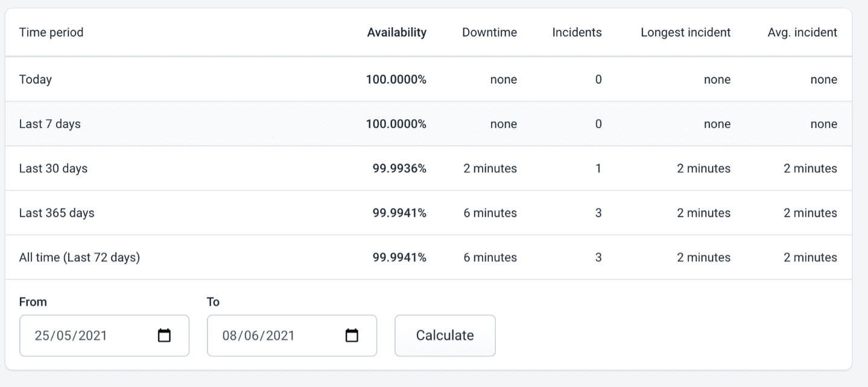Select the Last 7 days row label

tap(49, 124)
